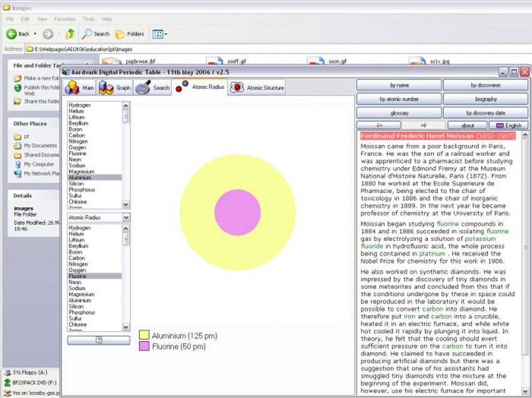Open the Favorites menu
The width and height of the screenshot is (532, 398).
coord(65,19)
